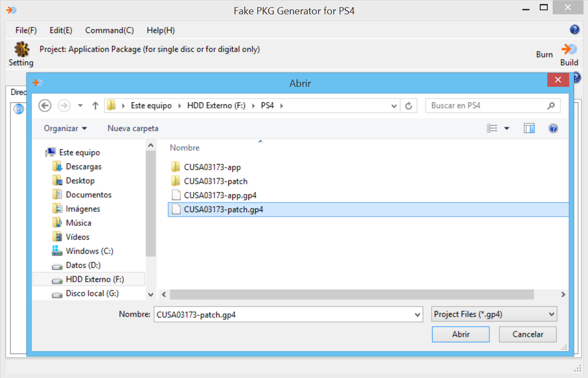
Task: Click the navigation pane scroll up arrow
Action: (x=151, y=146)
